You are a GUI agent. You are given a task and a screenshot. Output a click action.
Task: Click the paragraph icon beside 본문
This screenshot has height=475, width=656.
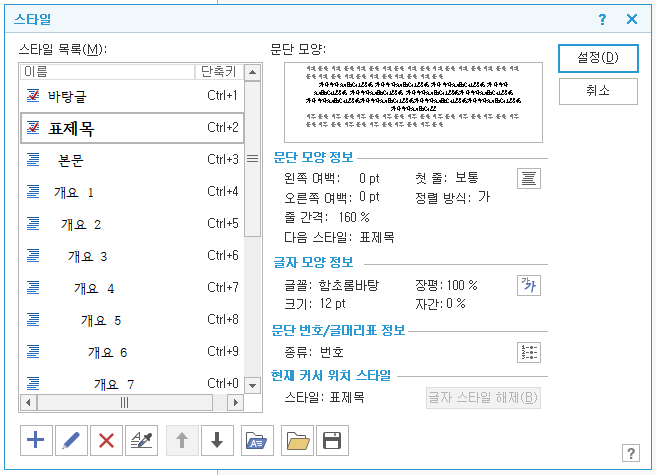pos(33,160)
